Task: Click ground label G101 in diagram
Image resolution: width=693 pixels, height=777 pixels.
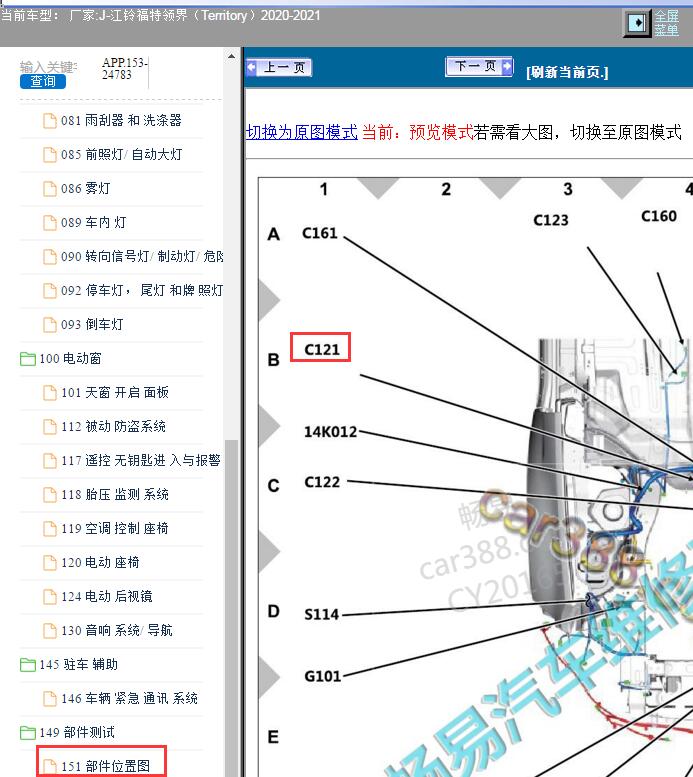Action: tap(323, 676)
